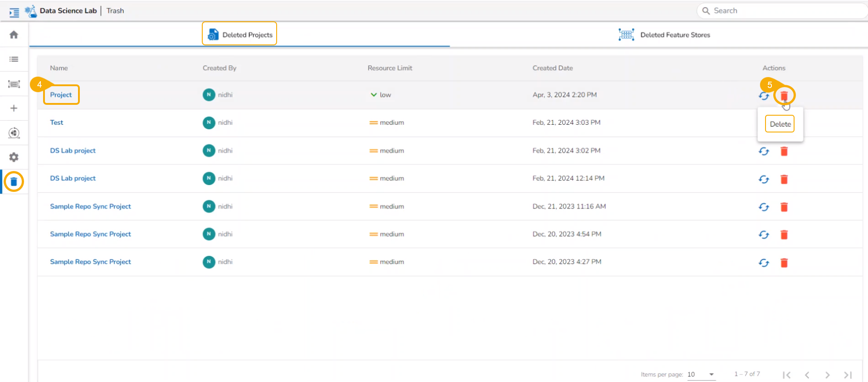Delete the Project row permanently via trash icon
The image size is (868, 382).
pyautogui.click(x=784, y=95)
